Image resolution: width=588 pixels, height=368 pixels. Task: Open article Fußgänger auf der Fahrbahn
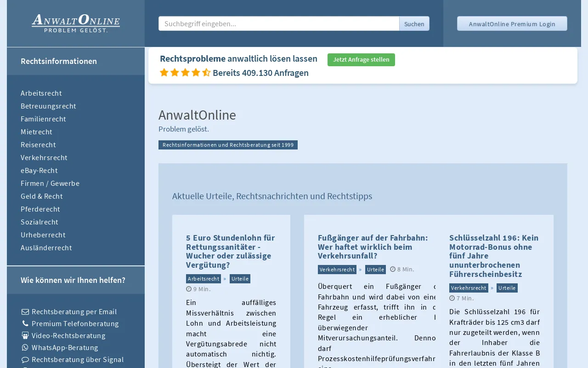point(373,247)
